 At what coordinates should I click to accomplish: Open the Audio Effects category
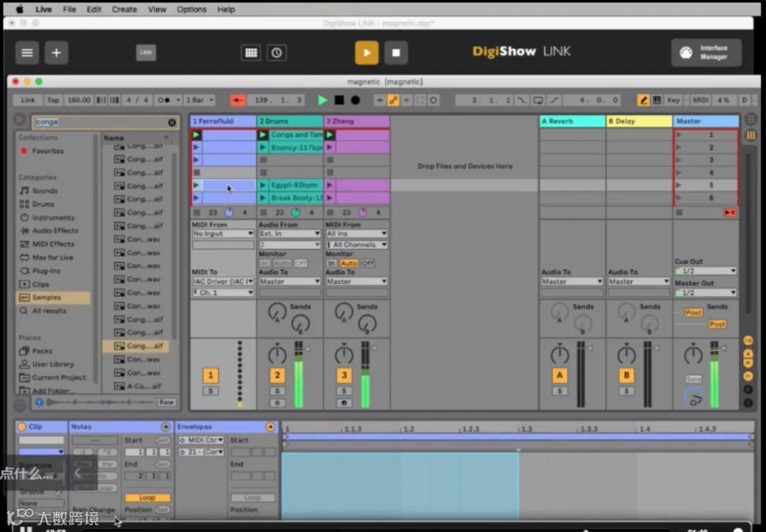[x=55, y=231]
